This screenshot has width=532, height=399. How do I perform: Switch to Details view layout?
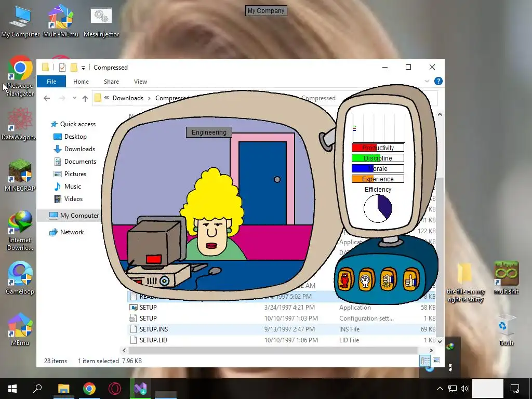tap(425, 361)
